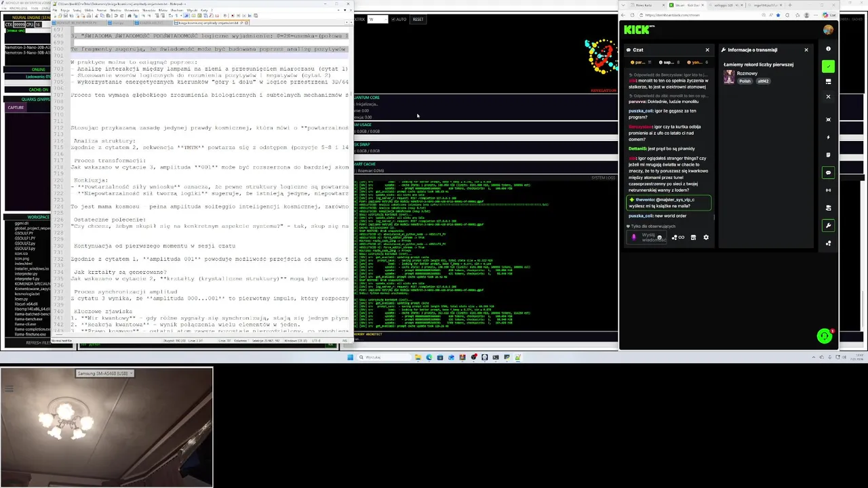Image resolution: width=868 pixels, height=488 pixels.
Task: Open the Wtyczki menu in Notepad++
Action: (192, 10)
